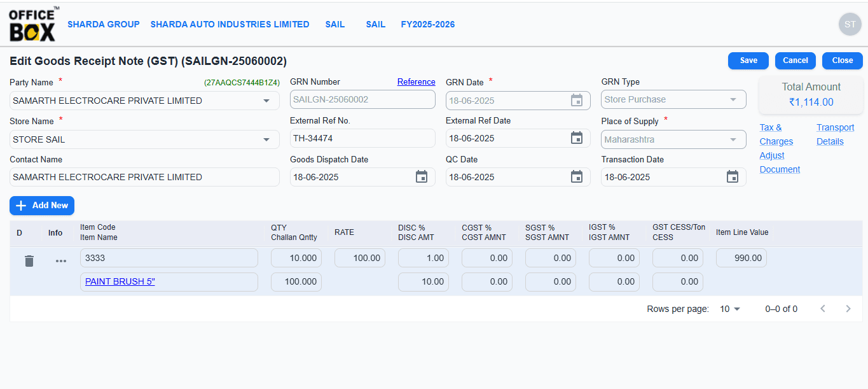Edit the External Ref No. field
Viewport: 868px width, 389px height.
tap(362, 138)
